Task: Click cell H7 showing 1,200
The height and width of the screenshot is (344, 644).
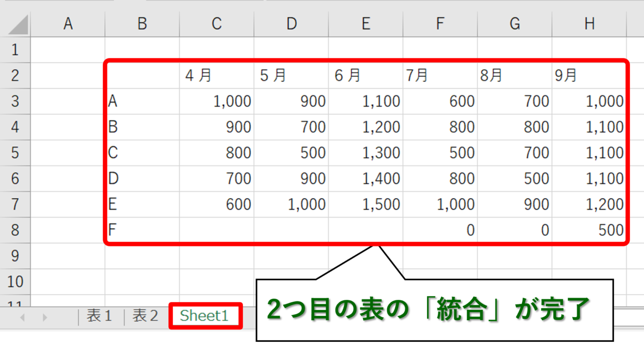Action: tap(589, 204)
